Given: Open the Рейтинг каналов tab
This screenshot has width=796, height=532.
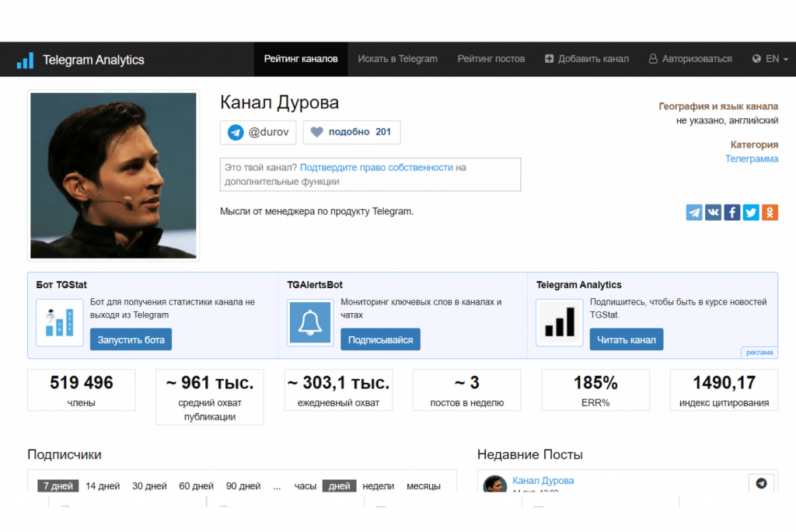Looking at the screenshot, I should pos(301,59).
